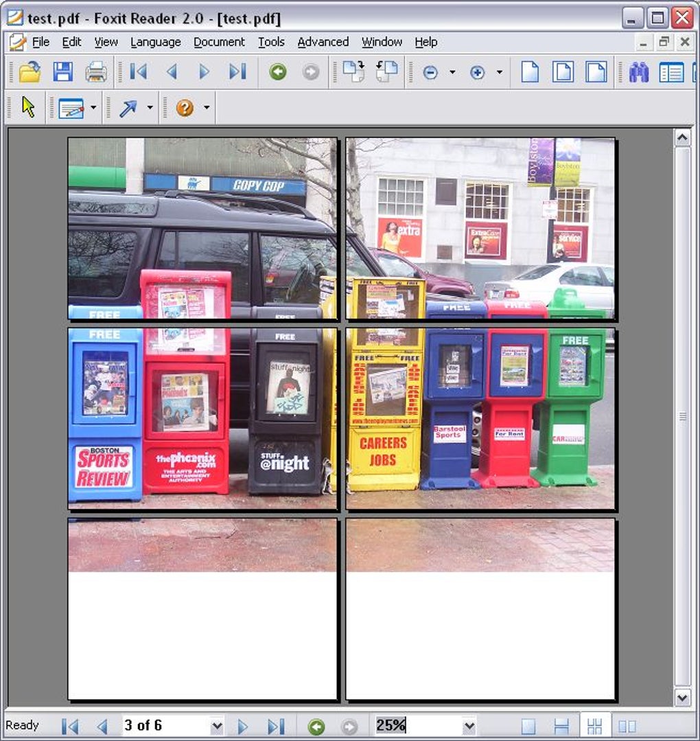Click the page showing CAREERS JOBS box

coord(480,419)
